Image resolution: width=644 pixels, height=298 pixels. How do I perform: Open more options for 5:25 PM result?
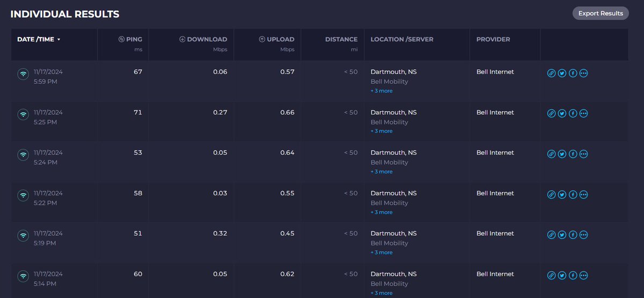tap(584, 113)
